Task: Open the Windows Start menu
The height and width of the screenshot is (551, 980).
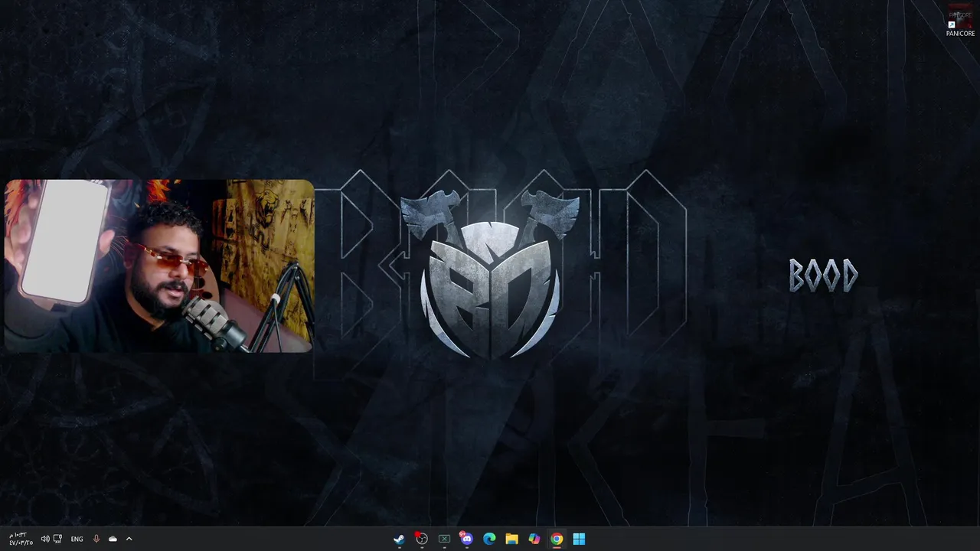Action: coord(579,539)
